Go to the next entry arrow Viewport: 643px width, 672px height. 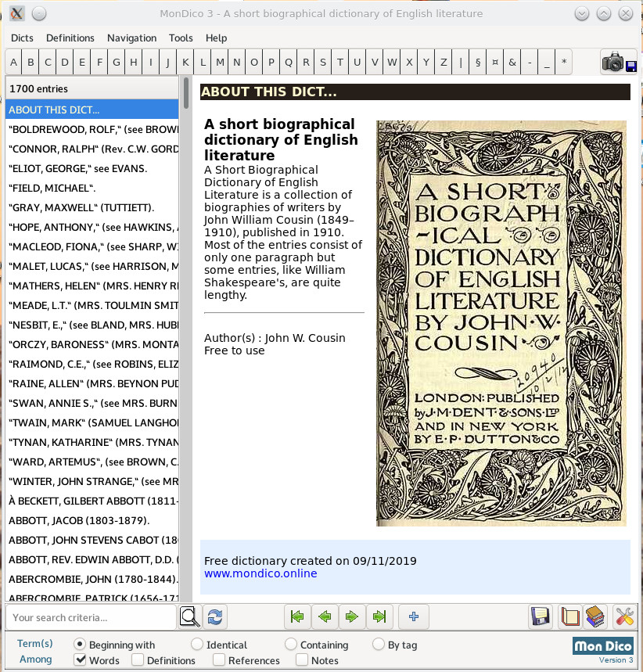click(352, 616)
